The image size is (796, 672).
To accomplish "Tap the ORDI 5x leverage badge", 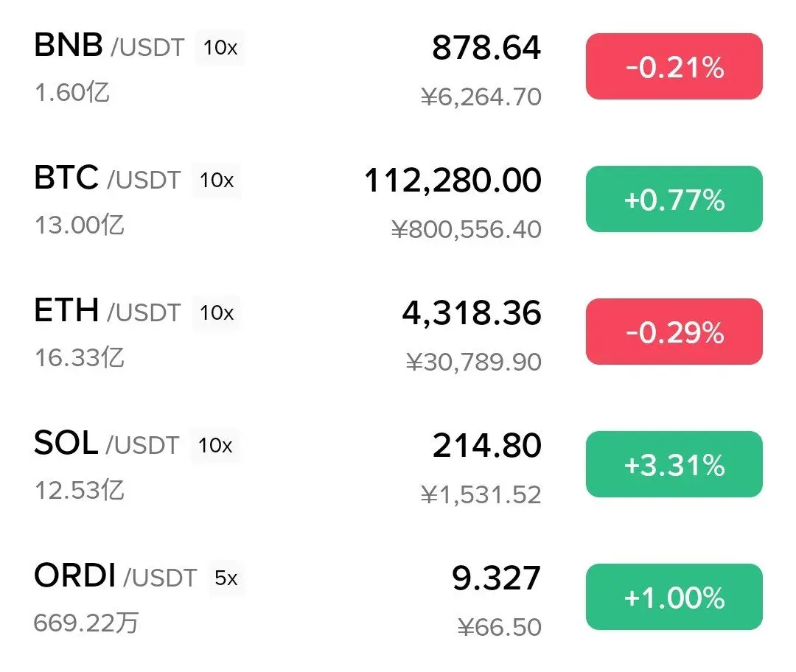I will coord(226,578).
